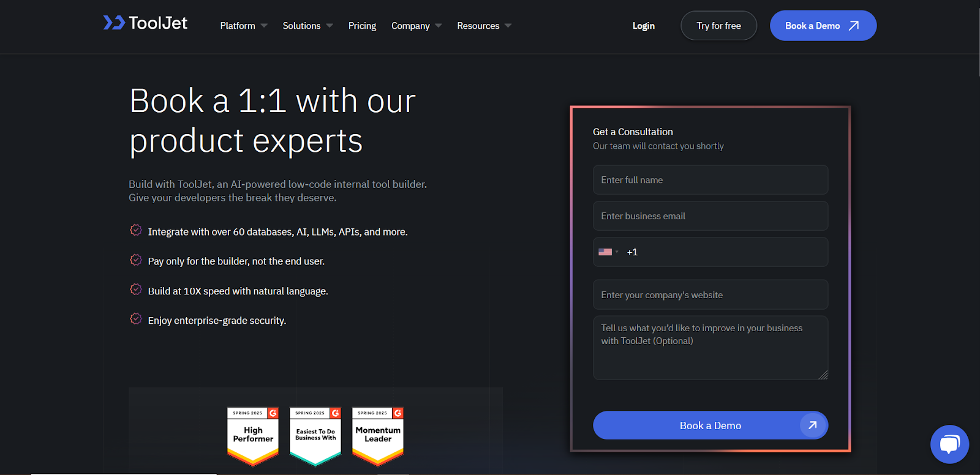Click the check badge beside Pay only for the builder

[136, 260]
